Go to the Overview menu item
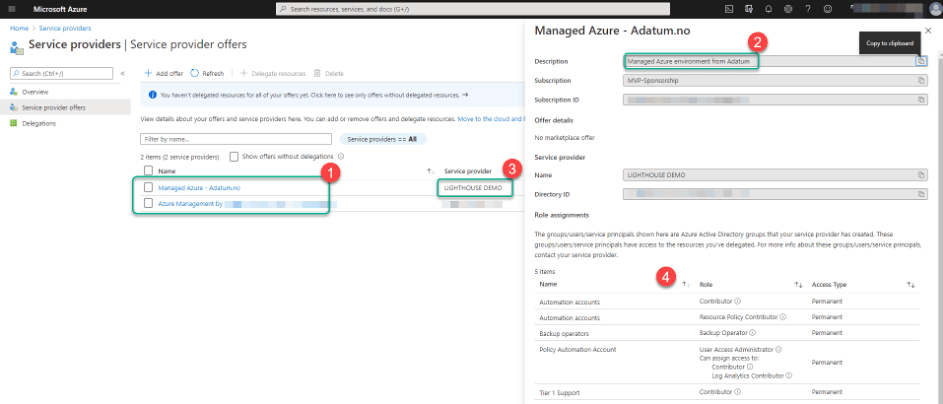The height and width of the screenshot is (404, 943). pyautogui.click(x=35, y=91)
